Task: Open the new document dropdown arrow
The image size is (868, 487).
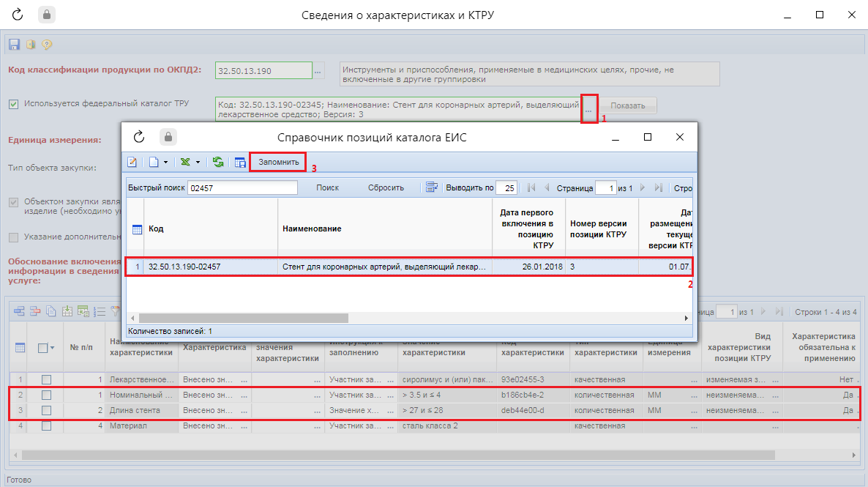Action: (165, 162)
